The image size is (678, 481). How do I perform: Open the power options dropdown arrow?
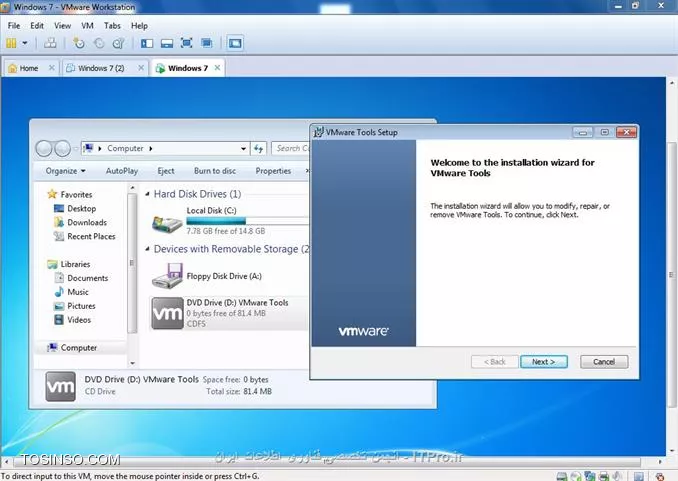pyautogui.click(x=25, y=43)
